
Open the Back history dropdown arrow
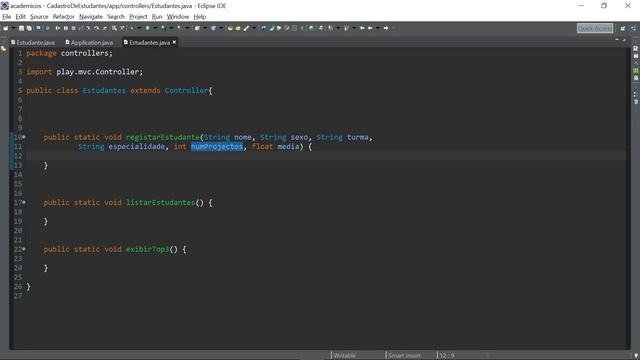pyautogui.click(x=378, y=28)
